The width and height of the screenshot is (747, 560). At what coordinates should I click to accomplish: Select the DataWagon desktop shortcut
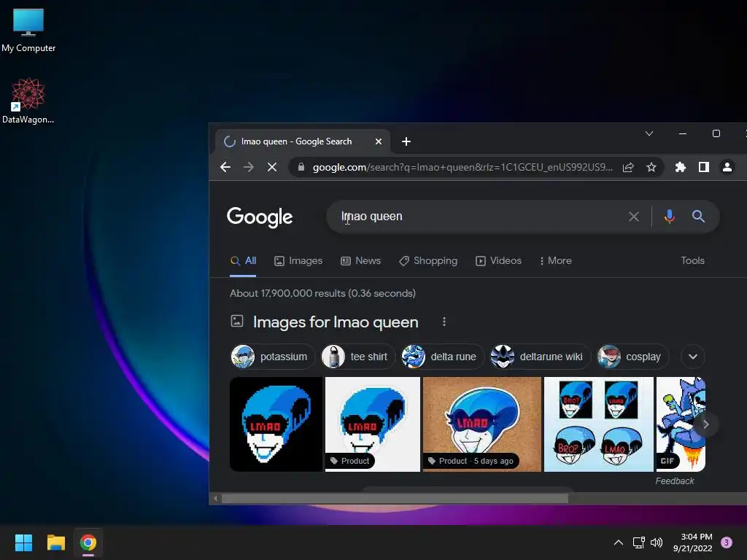click(x=28, y=101)
